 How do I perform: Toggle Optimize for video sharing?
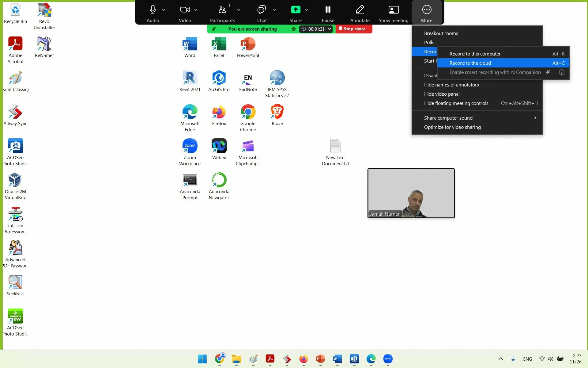tap(452, 127)
